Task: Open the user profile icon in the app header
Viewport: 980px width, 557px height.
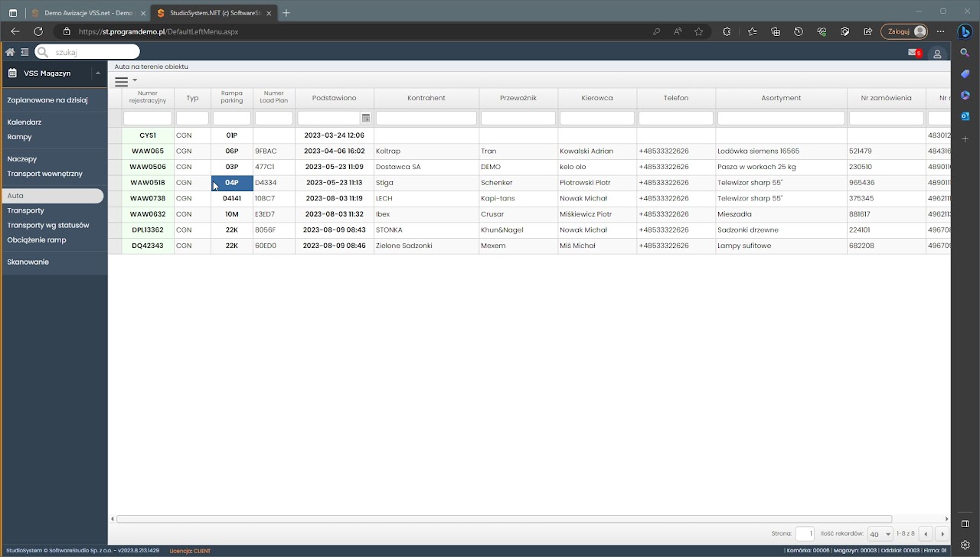Action: pos(938,54)
